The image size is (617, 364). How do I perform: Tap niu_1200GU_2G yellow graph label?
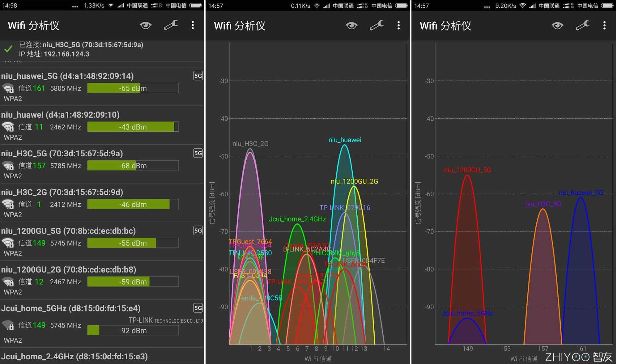coord(354,181)
